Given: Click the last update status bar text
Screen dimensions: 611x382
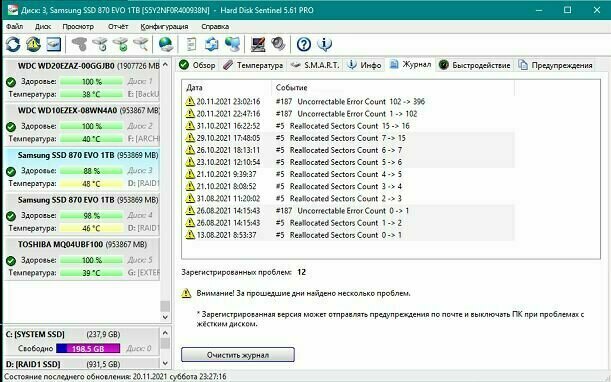Looking at the screenshot, I should click(x=115, y=377).
